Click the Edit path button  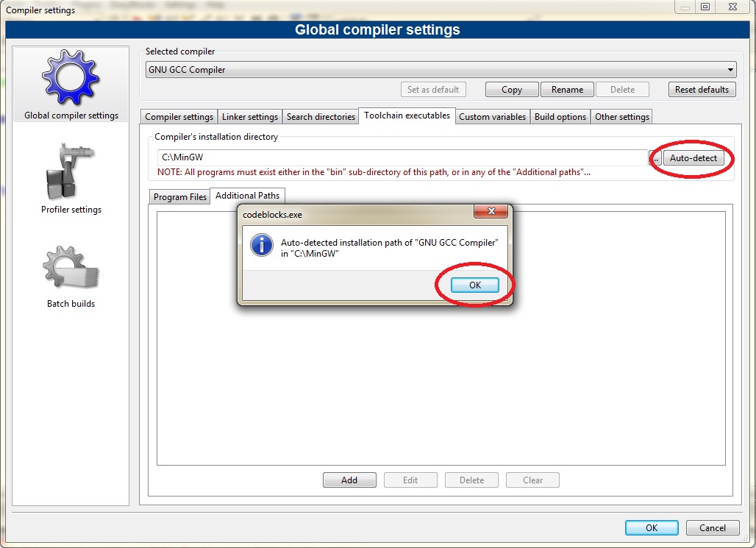click(x=410, y=480)
